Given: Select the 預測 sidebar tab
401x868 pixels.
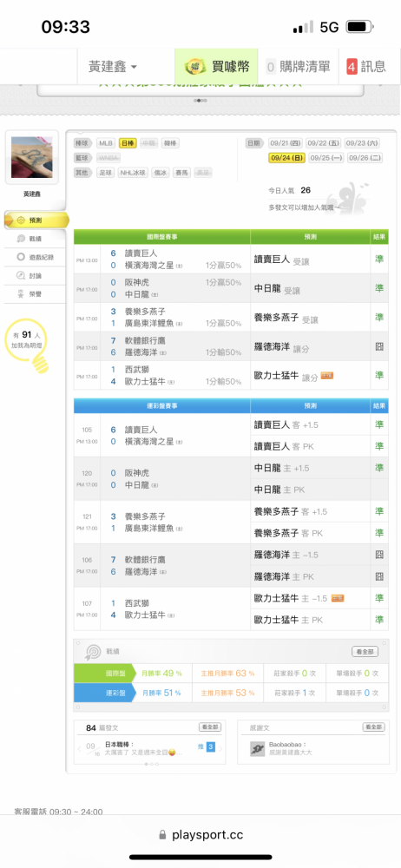Looking at the screenshot, I should click(36, 220).
